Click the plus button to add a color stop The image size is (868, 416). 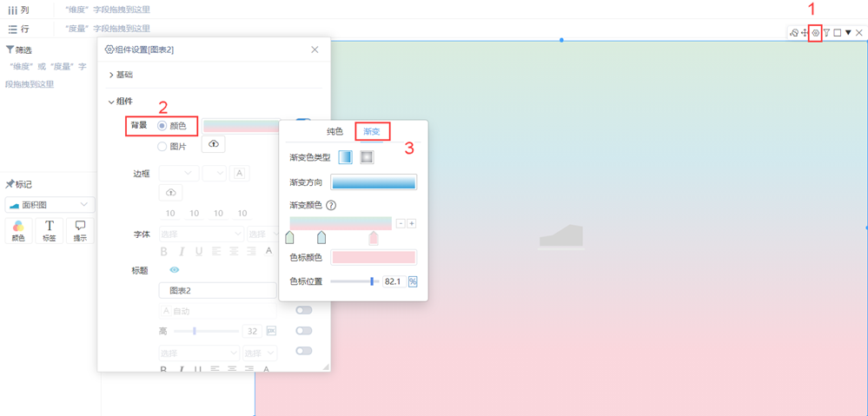pyautogui.click(x=412, y=223)
